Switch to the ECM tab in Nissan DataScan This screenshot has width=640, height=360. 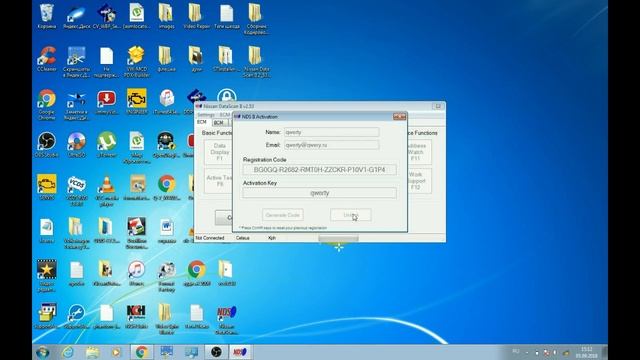pyautogui.click(x=202, y=122)
